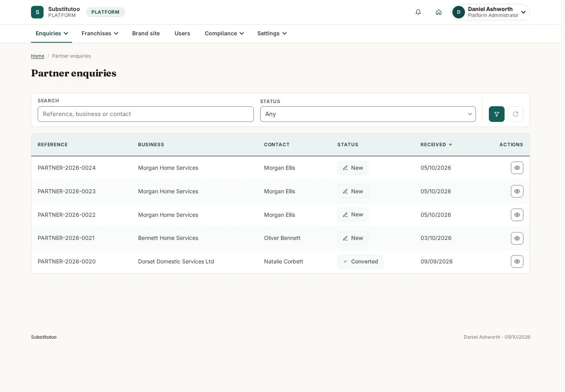Image resolution: width=565 pixels, height=392 pixels.
Task: Apply filters with the funnel button
Action: (x=497, y=114)
